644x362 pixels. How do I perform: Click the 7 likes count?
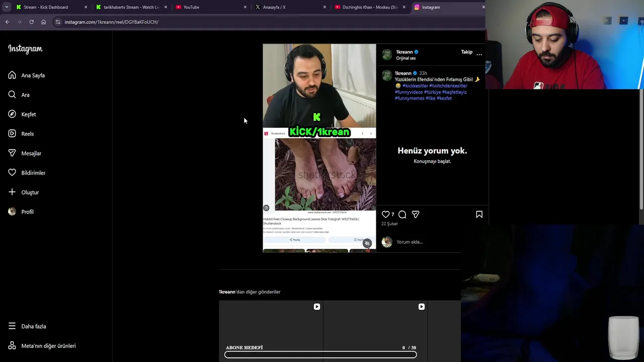tap(392, 215)
